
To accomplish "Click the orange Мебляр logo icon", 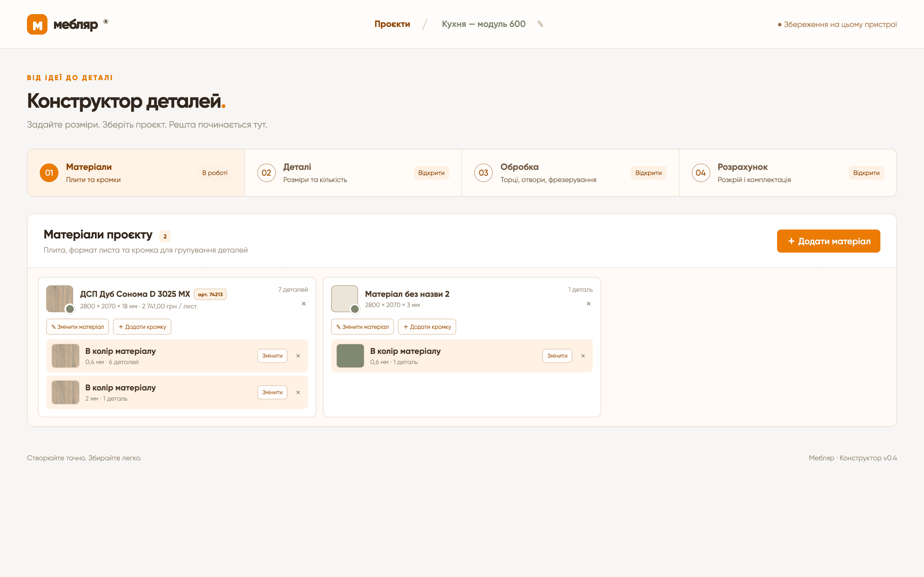I will [x=37, y=24].
